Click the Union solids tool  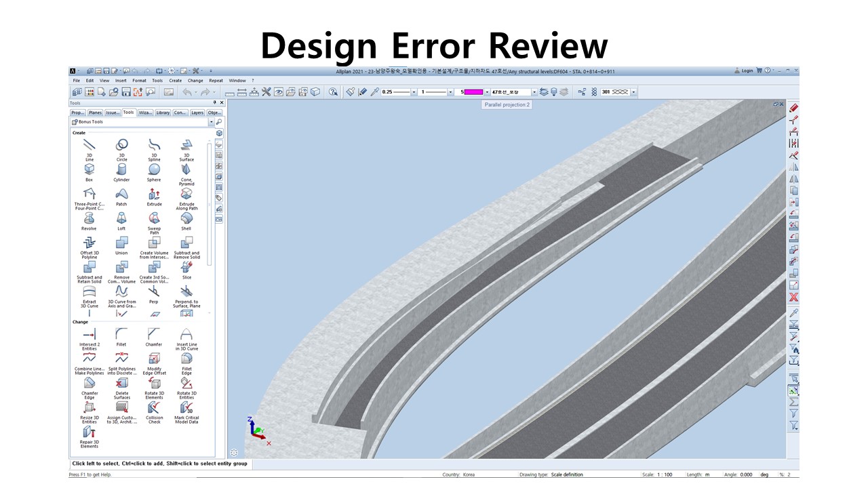coord(121,244)
